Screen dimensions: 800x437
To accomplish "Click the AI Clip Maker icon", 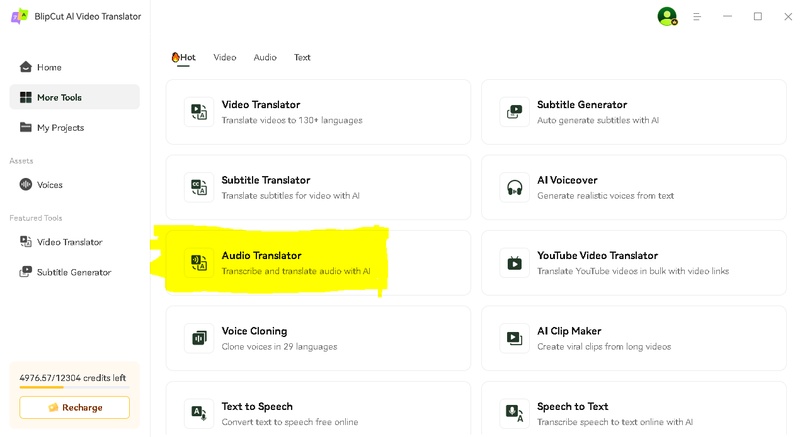I will coord(514,338).
